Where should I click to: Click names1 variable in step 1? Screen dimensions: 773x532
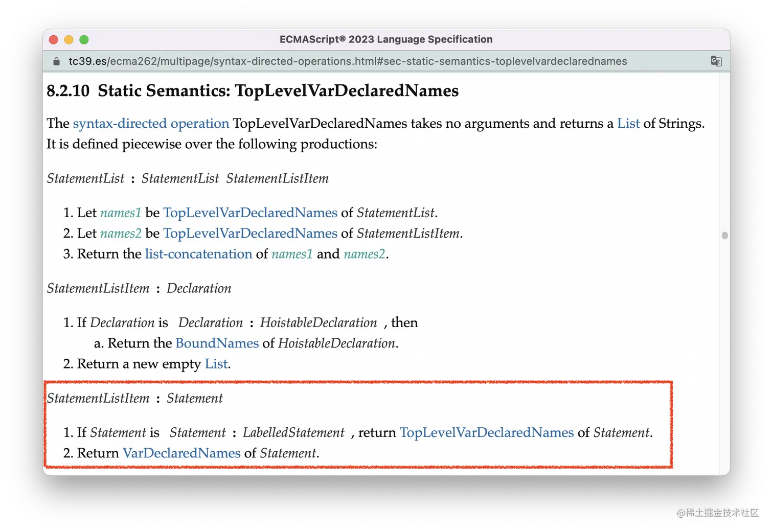tap(121, 213)
